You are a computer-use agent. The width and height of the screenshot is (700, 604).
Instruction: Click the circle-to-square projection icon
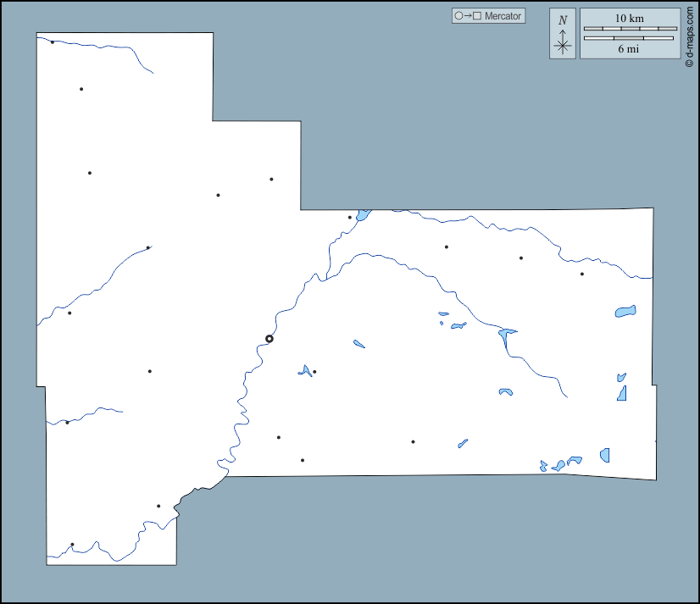[x=468, y=16]
